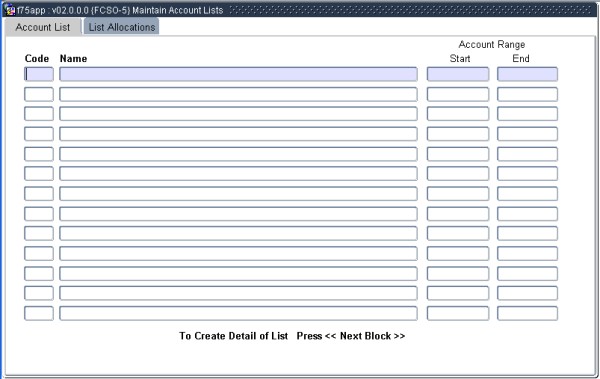Click the Name field in second row
The image size is (600, 379).
point(238,94)
